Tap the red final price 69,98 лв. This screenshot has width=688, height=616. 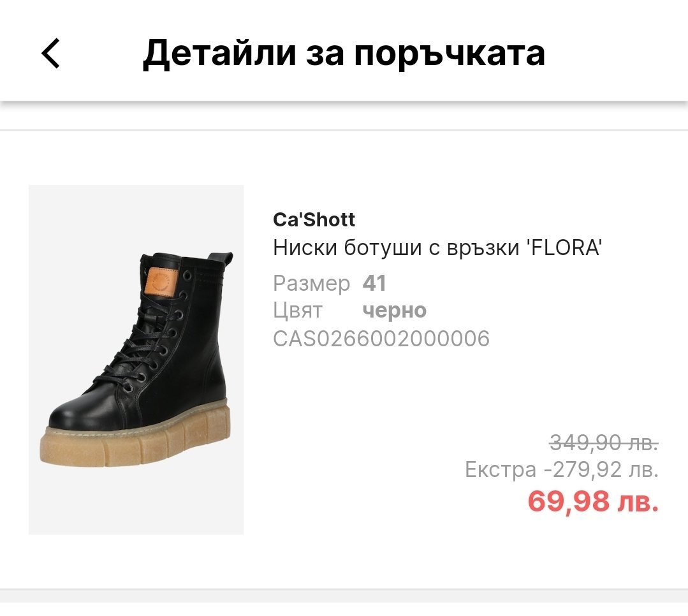pos(592,501)
